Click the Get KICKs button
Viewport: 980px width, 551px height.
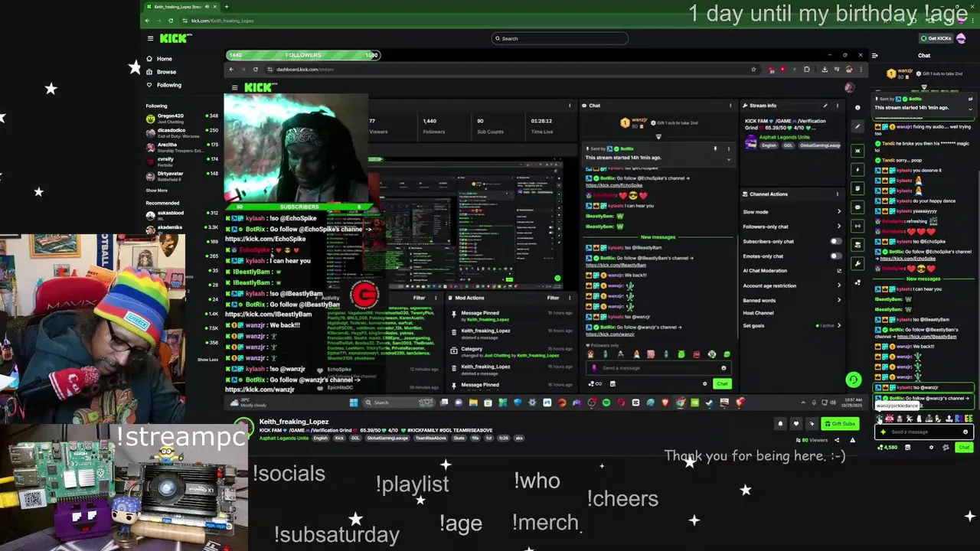pyautogui.click(x=936, y=38)
